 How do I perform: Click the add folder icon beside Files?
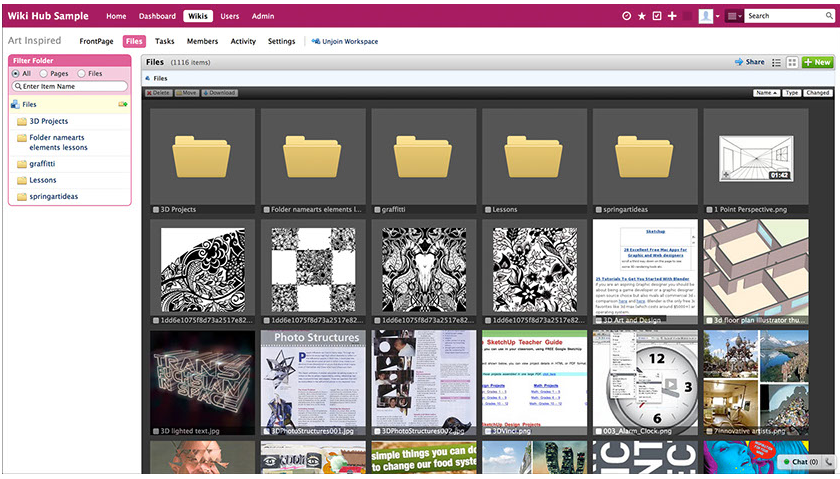coord(123,104)
